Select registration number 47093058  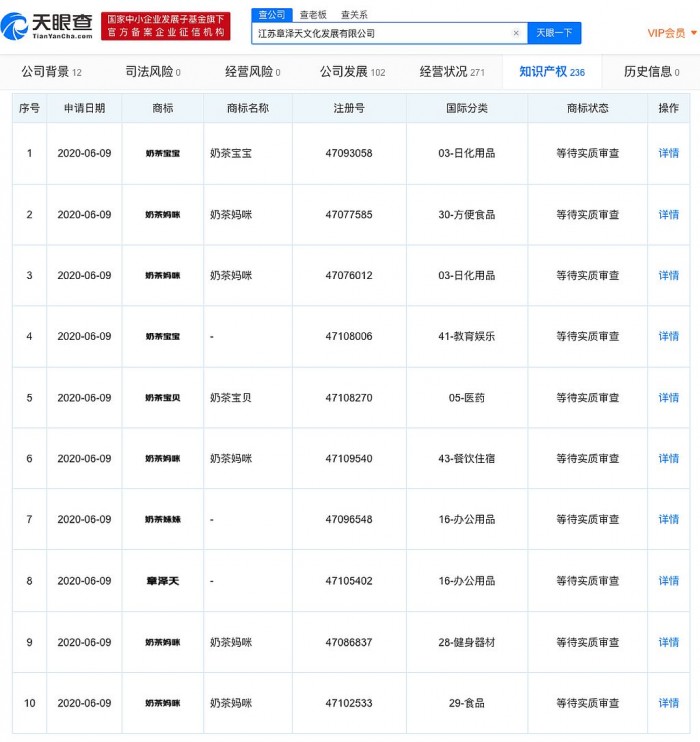pos(349,153)
